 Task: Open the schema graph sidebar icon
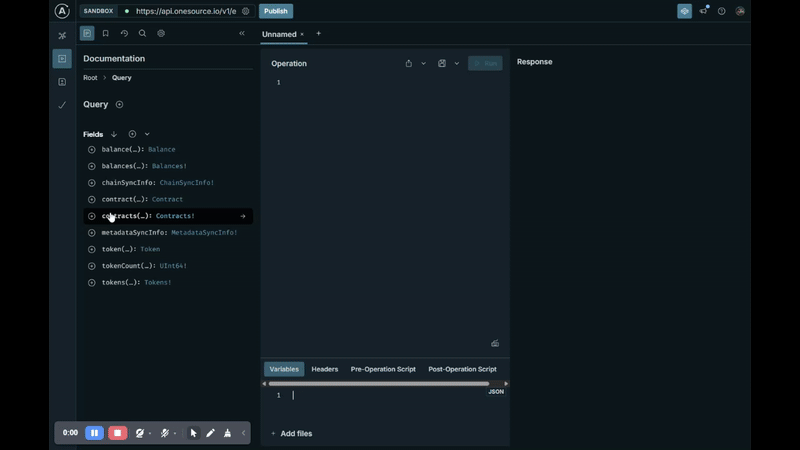62,36
